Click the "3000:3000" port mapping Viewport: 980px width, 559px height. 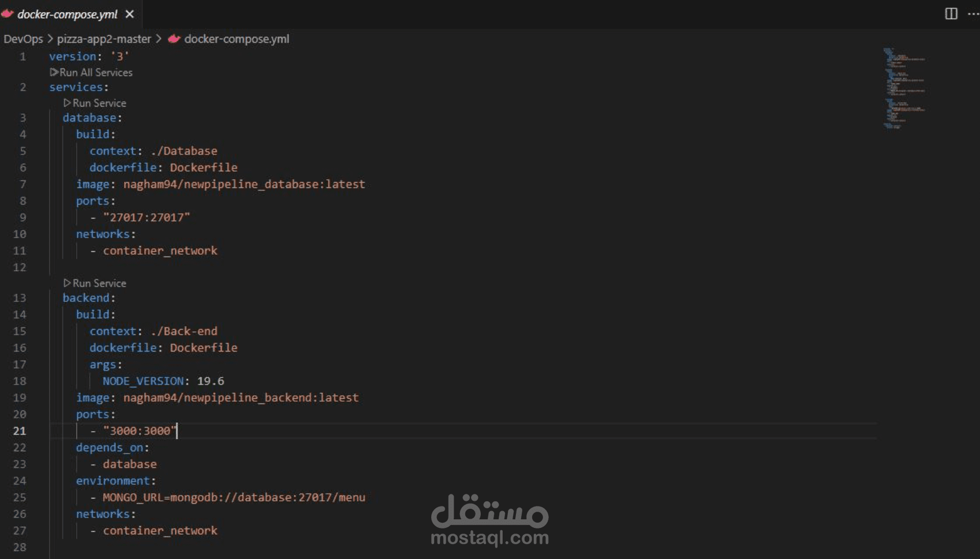pos(140,431)
